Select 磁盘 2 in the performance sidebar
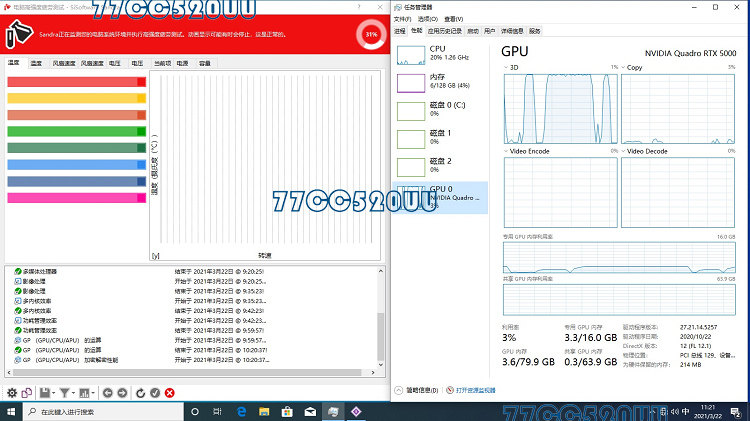 (x=440, y=166)
